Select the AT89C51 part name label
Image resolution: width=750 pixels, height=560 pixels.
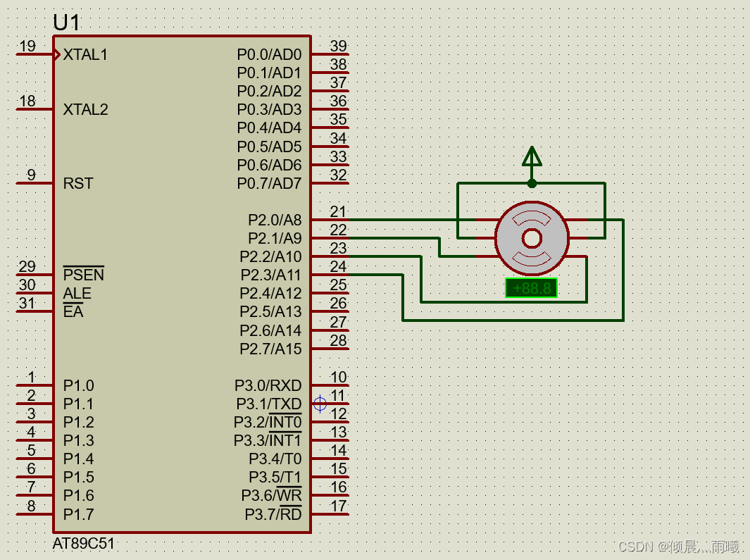click(x=84, y=544)
